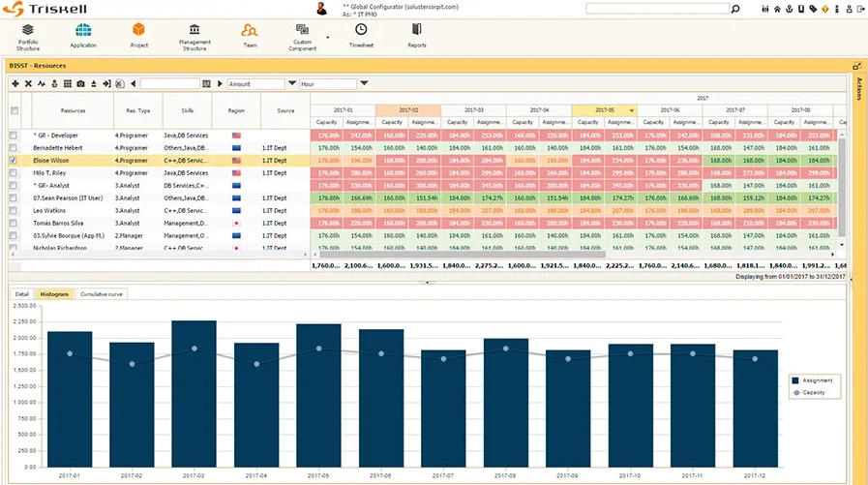This screenshot has height=485, width=868.
Task: Check the GR - Analyst row checkbox
Action: tap(14, 186)
